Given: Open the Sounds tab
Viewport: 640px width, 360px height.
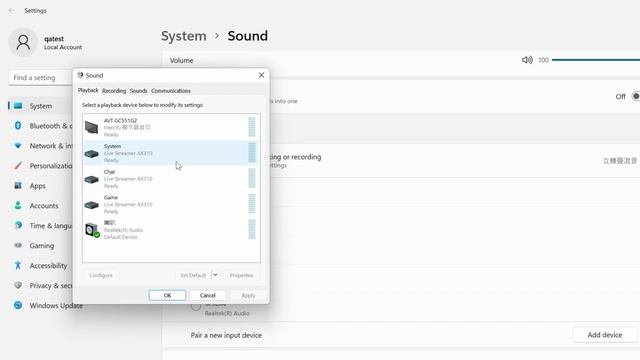Looking at the screenshot, I should pos(138,91).
